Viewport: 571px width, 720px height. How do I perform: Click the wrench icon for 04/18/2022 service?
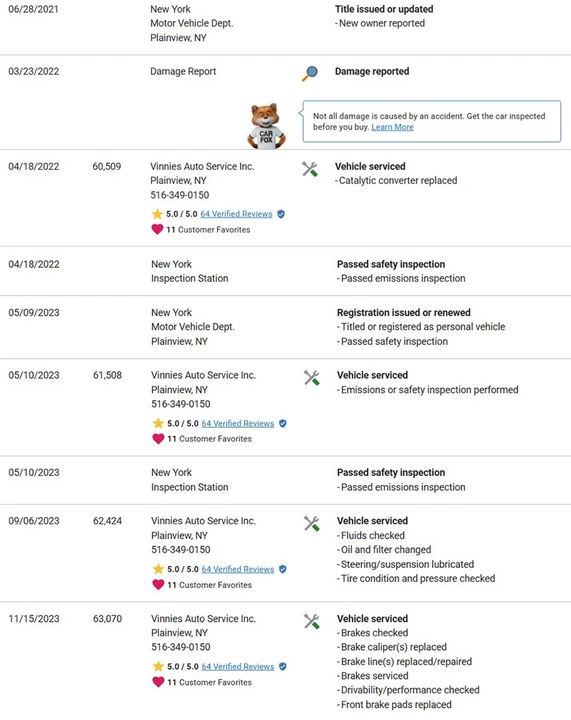310,169
